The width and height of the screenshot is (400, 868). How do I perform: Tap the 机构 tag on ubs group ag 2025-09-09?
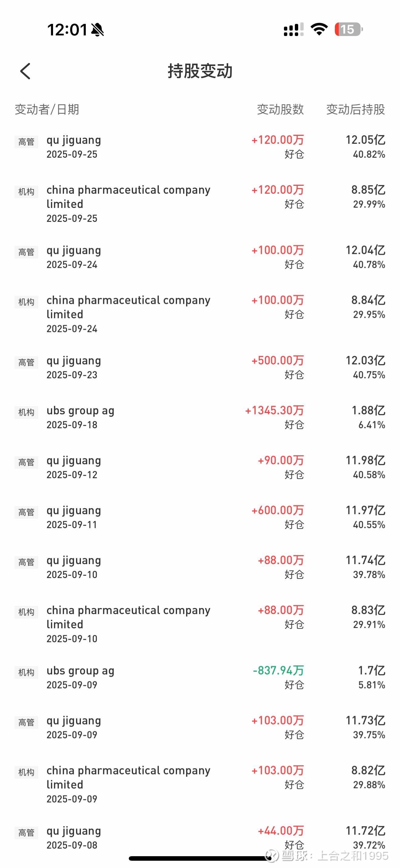[x=26, y=672]
